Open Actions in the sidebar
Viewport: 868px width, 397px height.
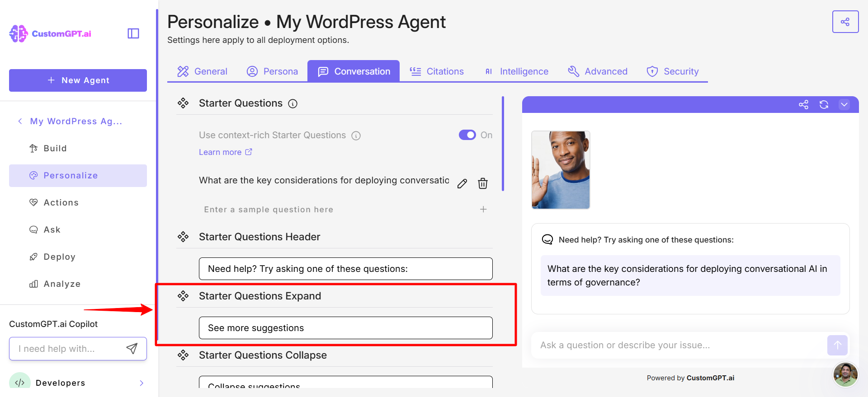coord(78,202)
